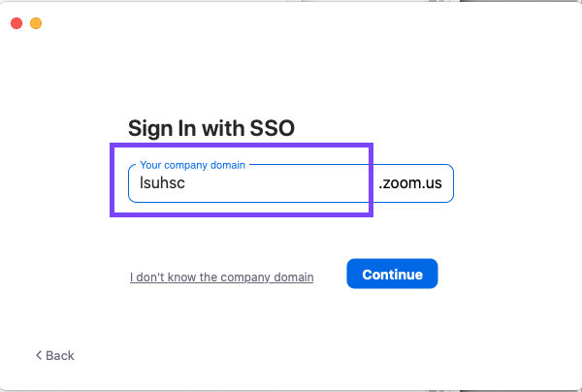The image size is (582, 392).
Task: Click "I don't know" in the underlined link
Action: tap(162, 278)
